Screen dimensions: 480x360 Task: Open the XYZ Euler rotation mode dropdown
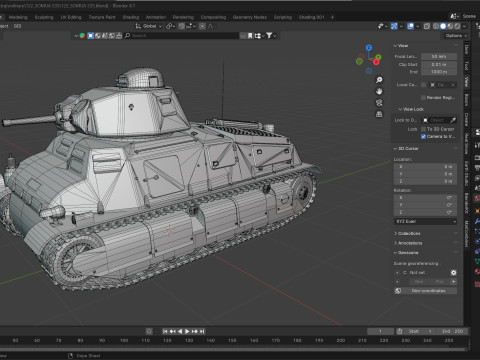425,221
